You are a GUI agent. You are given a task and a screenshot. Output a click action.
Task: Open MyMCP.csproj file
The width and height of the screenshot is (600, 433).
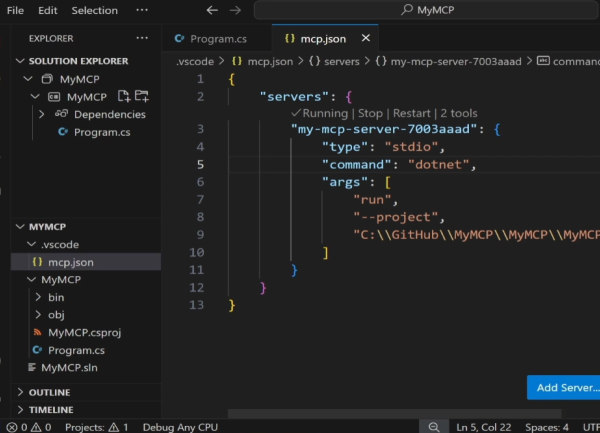click(x=84, y=332)
